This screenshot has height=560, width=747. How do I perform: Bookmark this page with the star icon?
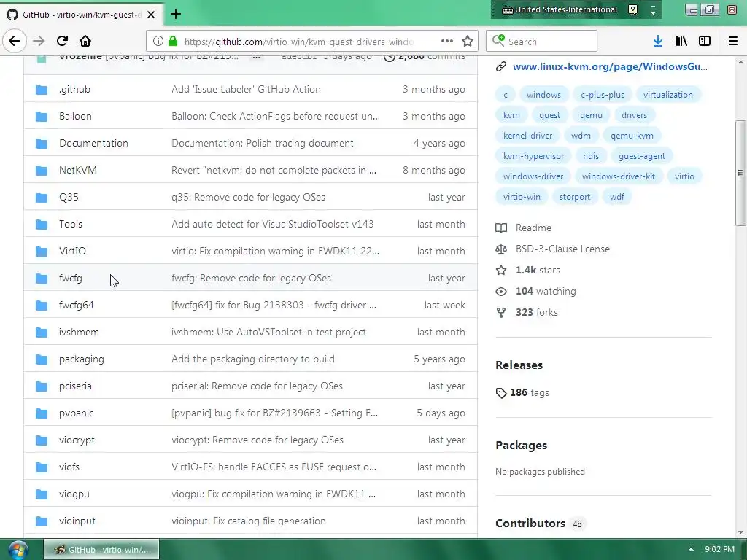[468, 41]
